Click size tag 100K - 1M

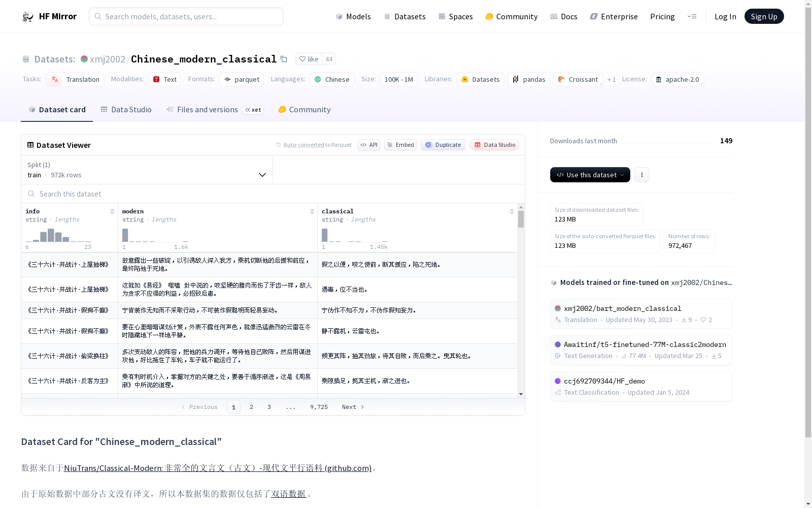(399, 79)
